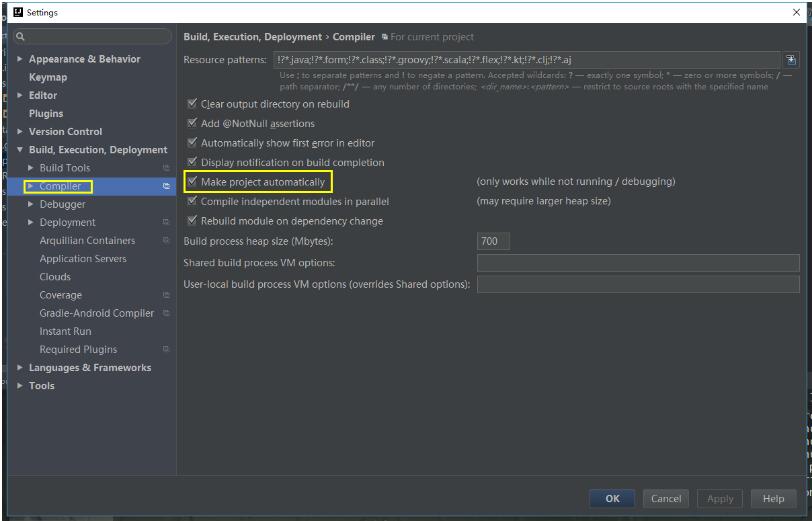Select Coverage settings entry
Viewport: 812px width, 521px height.
point(61,295)
